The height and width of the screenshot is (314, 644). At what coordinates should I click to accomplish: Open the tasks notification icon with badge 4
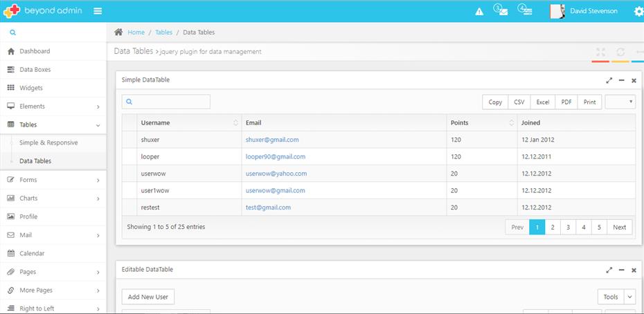pos(525,11)
